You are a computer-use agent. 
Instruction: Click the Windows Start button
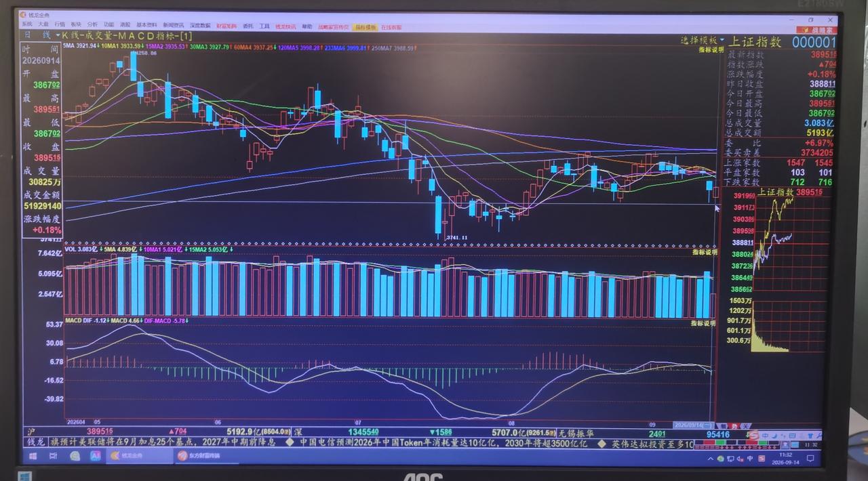click(x=32, y=456)
